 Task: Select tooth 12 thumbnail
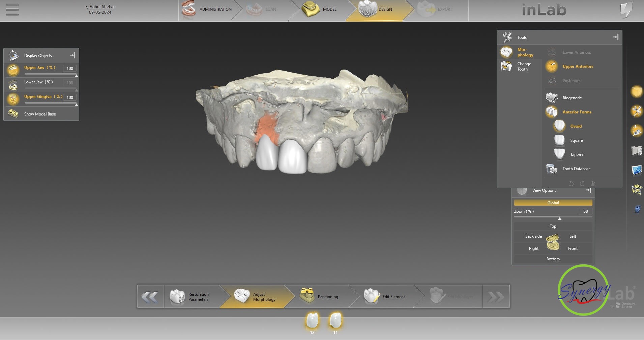click(x=312, y=320)
